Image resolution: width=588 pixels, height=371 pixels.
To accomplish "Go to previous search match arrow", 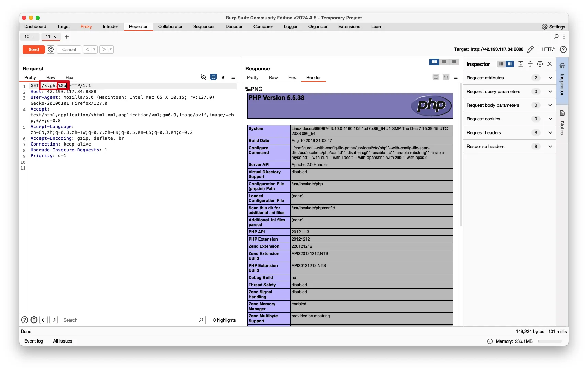I will (x=44, y=320).
